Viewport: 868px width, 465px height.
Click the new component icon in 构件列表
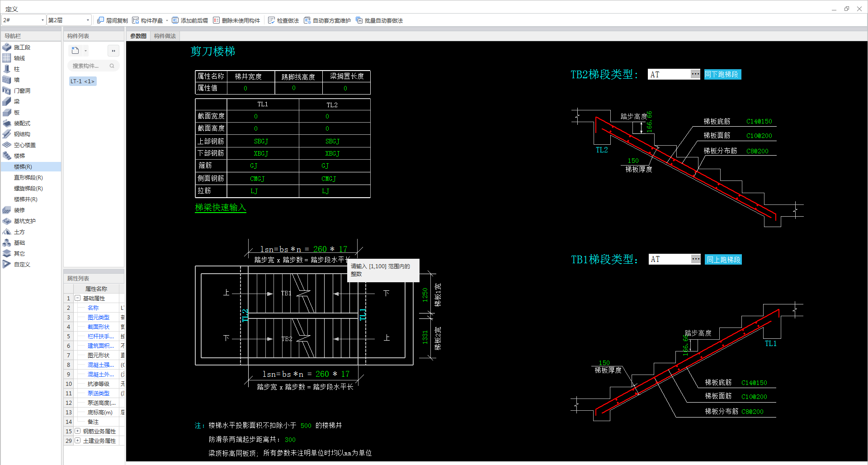[x=75, y=51]
